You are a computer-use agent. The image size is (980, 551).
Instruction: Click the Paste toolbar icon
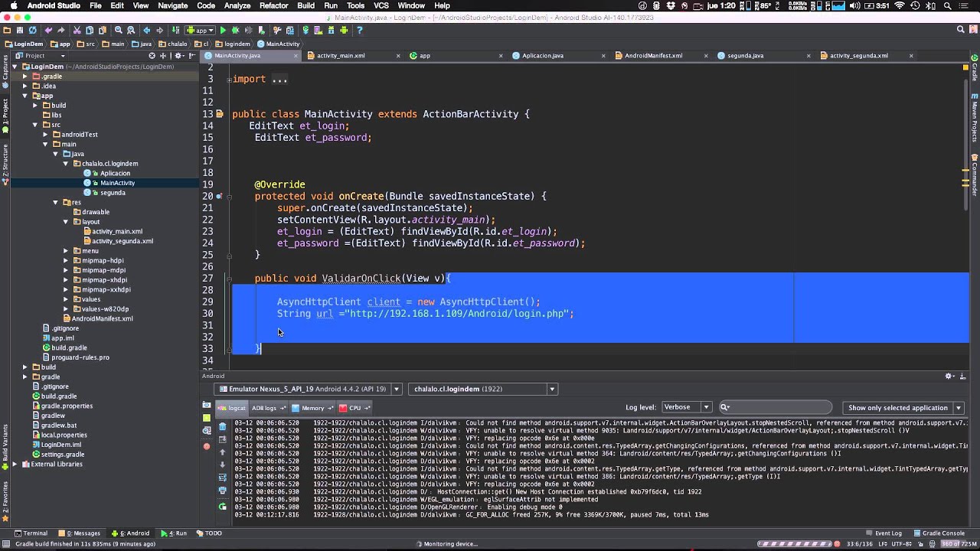(x=103, y=31)
